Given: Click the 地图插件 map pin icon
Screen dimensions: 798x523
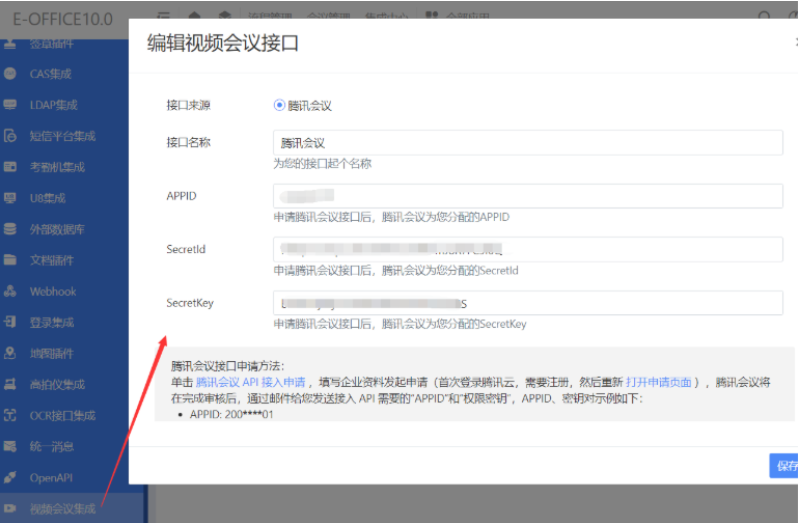Looking at the screenshot, I should pyautogui.click(x=10, y=353).
